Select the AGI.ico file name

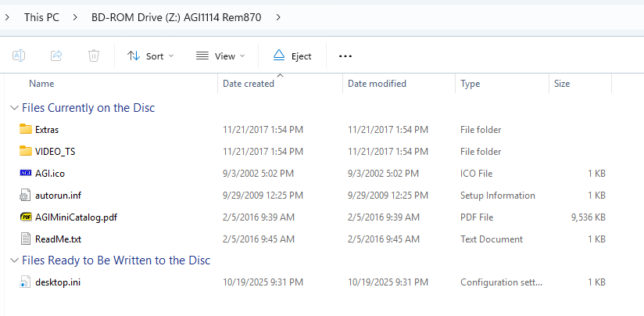tap(50, 174)
